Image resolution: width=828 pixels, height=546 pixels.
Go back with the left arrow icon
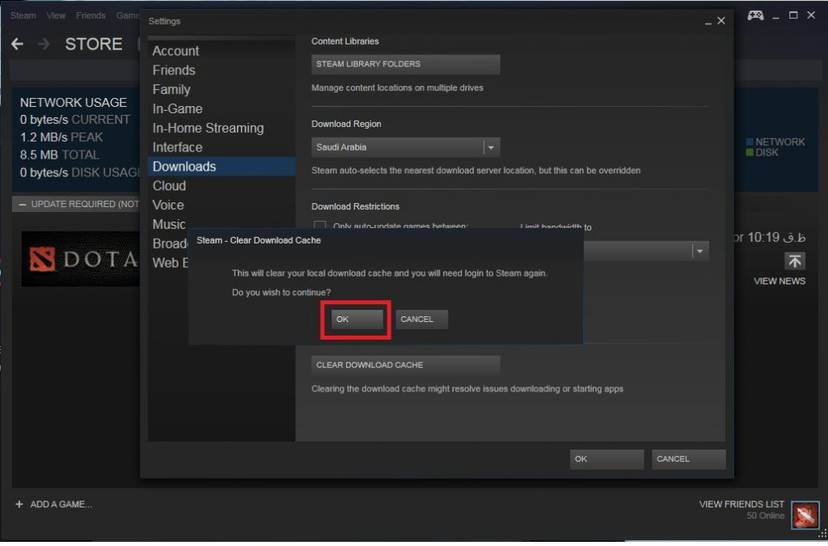click(x=17, y=44)
